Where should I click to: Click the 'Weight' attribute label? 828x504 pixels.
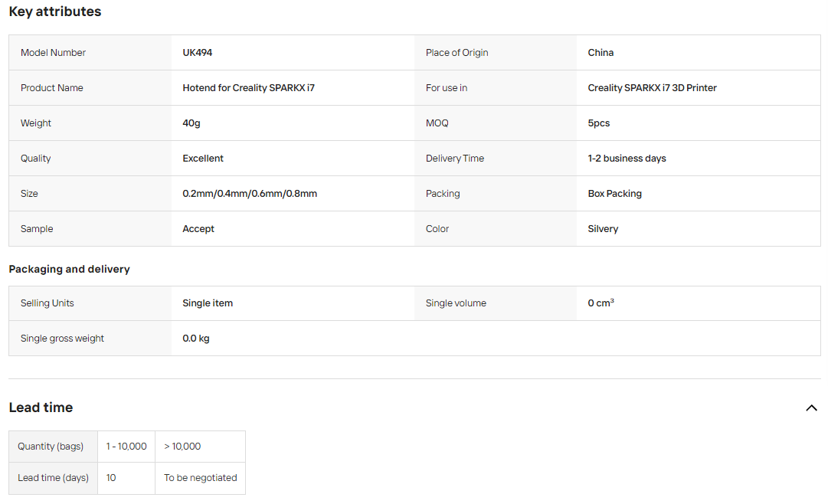click(36, 123)
